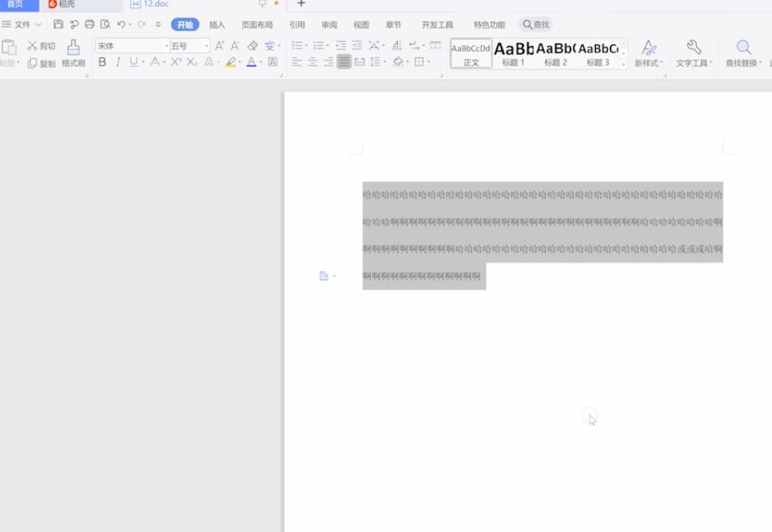Toggle bold formatting
The image size is (772, 532).
pos(102,62)
